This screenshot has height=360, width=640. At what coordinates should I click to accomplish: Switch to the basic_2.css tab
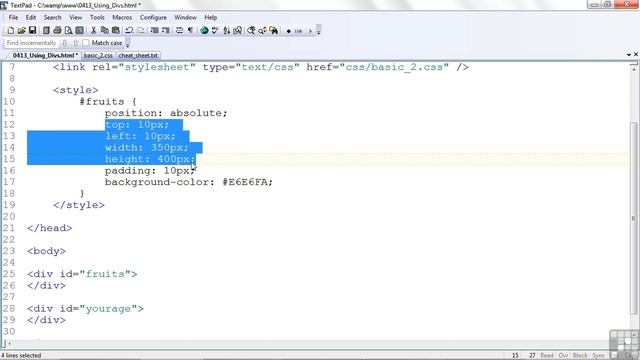point(98,56)
